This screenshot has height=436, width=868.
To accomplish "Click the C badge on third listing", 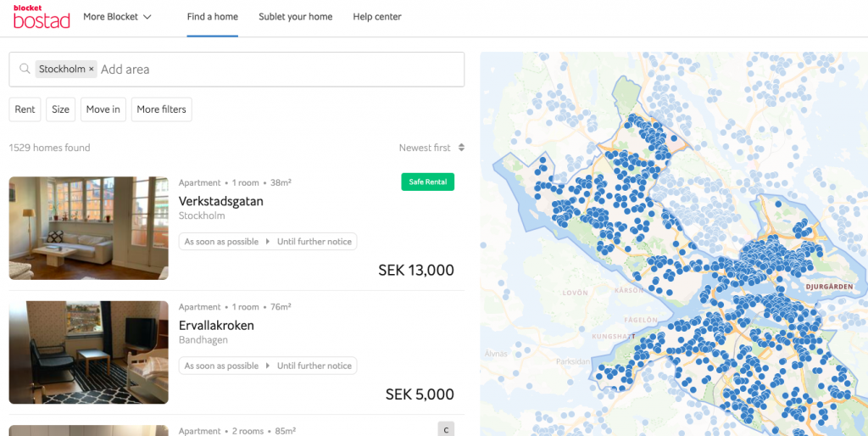I will click(x=446, y=429).
